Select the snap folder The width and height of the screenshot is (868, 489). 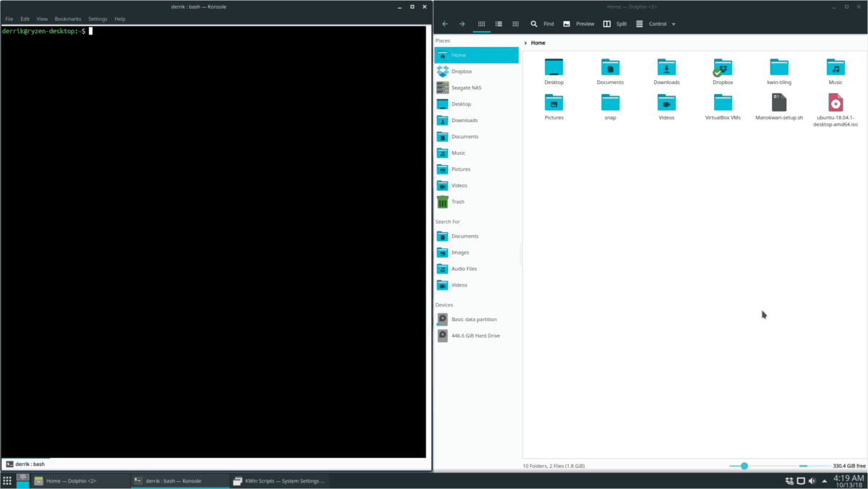pos(610,107)
